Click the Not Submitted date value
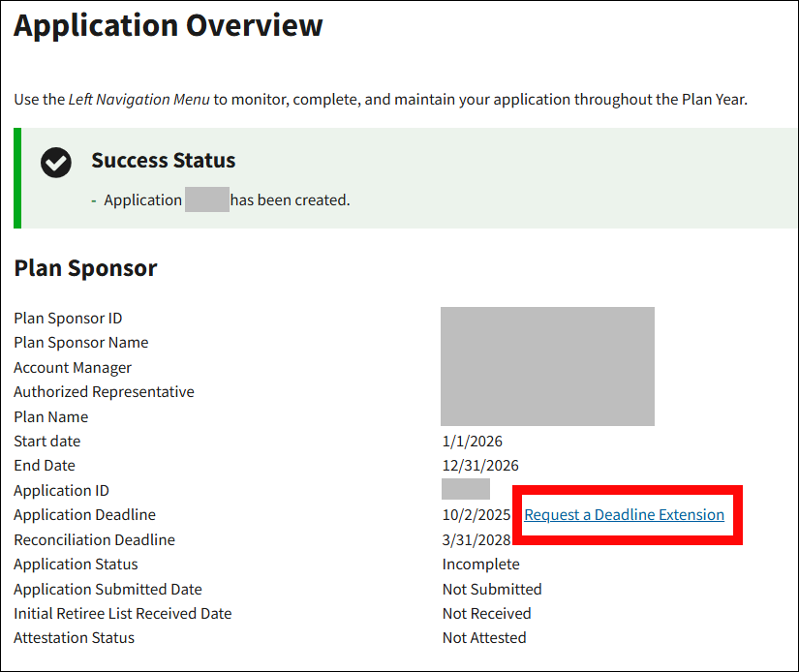Screen dimensions: 799x672 [492, 589]
